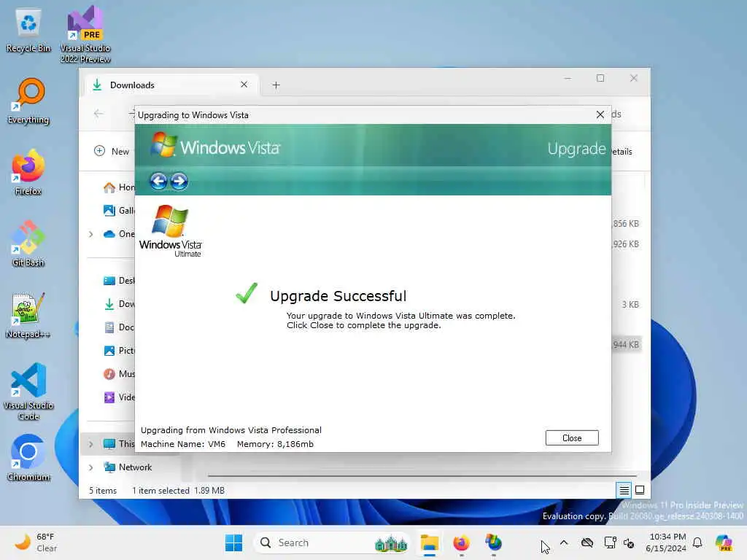Click the Explorer horizontal scrollbar
Viewport: 747px width, 560px height.
pyautogui.click(x=422, y=475)
